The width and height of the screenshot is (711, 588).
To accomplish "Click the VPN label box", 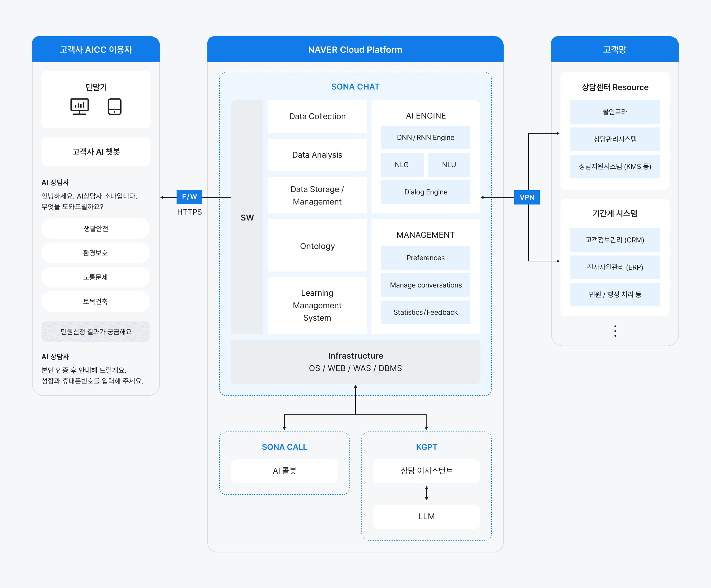I will coord(526,197).
